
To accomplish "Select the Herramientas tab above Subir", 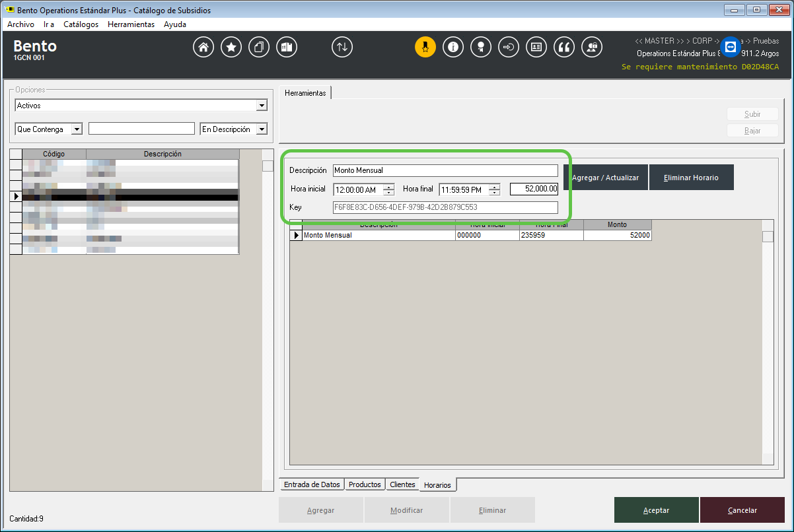I will pyautogui.click(x=305, y=93).
